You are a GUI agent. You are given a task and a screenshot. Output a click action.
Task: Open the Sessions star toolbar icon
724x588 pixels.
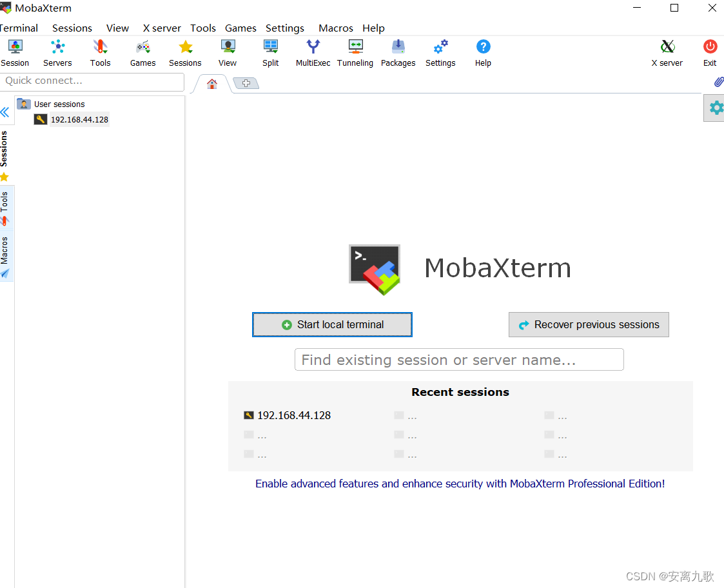pos(185,53)
